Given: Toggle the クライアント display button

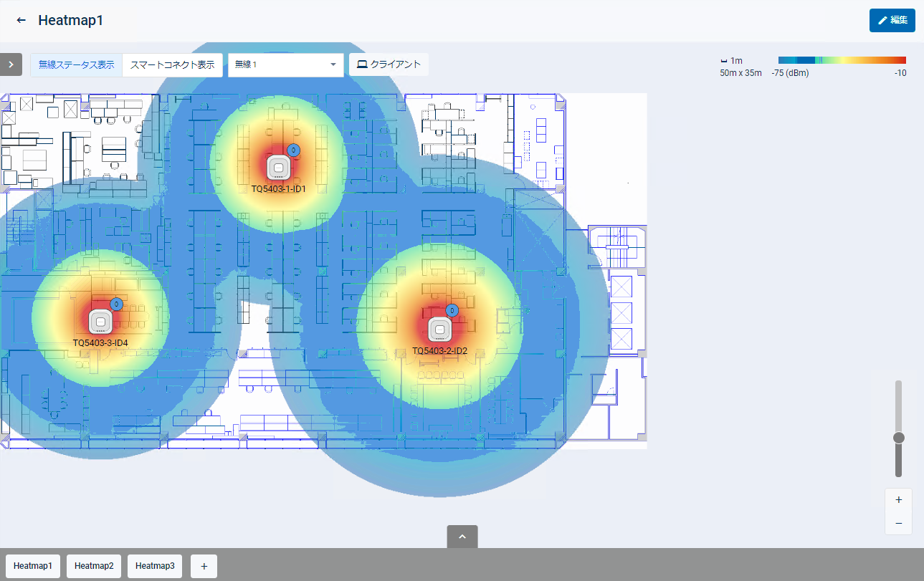Looking at the screenshot, I should point(389,64).
